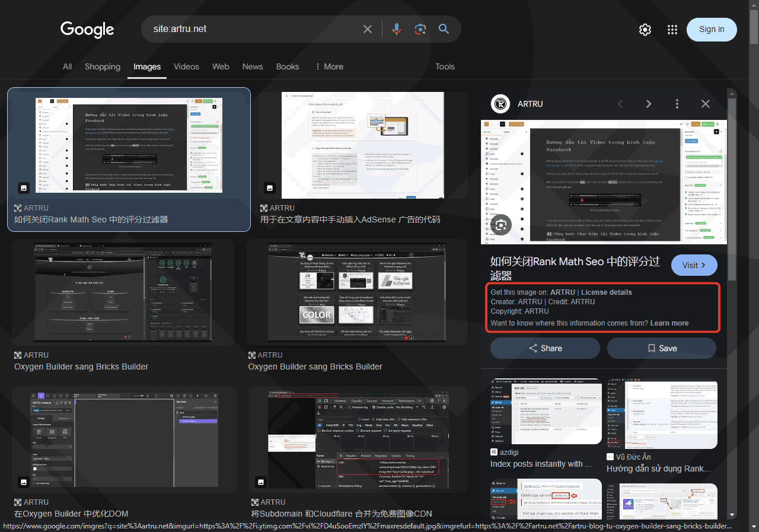
Task: Click the 'Index posts instantly with' title
Action: pos(542,464)
